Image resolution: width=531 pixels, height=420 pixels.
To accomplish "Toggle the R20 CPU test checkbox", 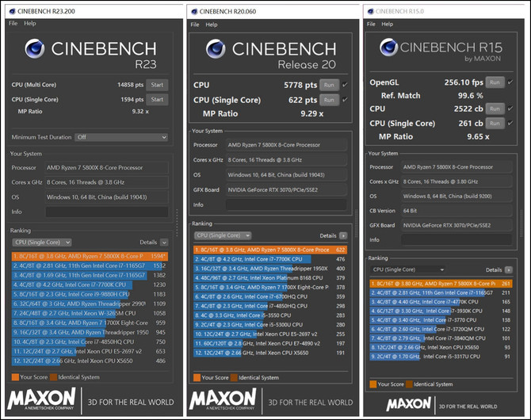I will [x=345, y=84].
